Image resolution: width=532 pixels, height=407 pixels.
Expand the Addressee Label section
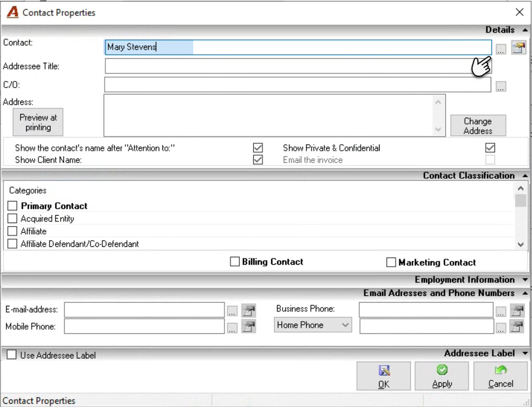click(x=525, y=353)
